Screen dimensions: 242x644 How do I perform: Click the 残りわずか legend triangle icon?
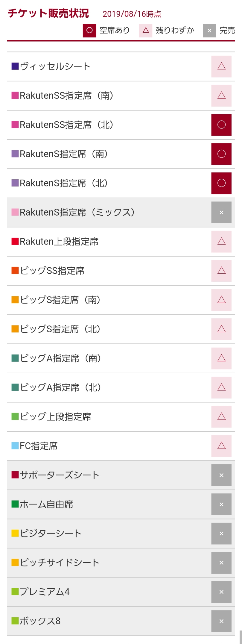tap(146, 31)
